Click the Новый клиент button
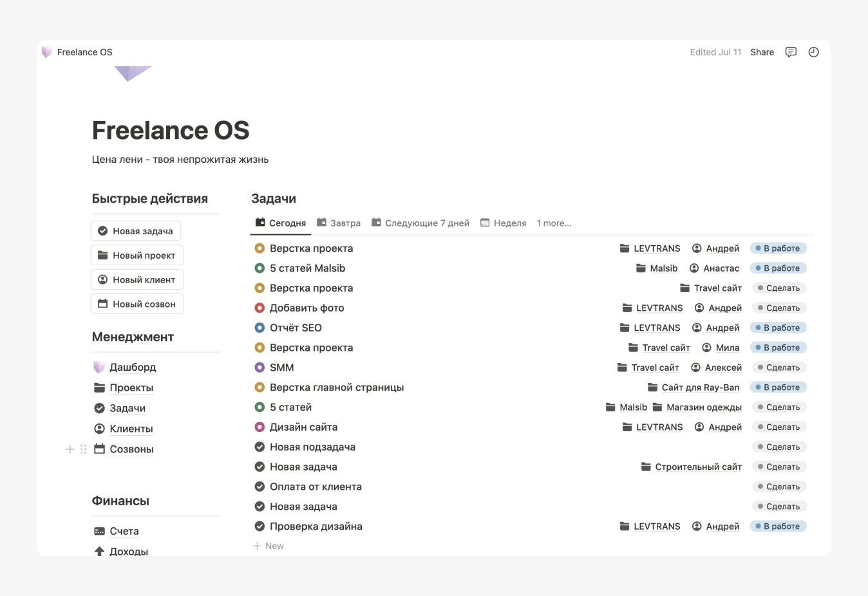This screenshot has width=868, height=596. tap(137, 280)
